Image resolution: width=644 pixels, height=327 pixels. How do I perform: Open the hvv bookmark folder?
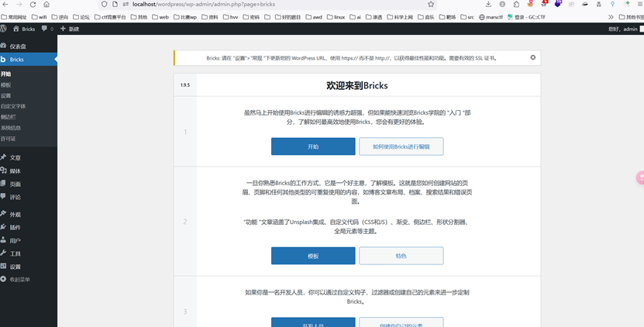[230, 17]
